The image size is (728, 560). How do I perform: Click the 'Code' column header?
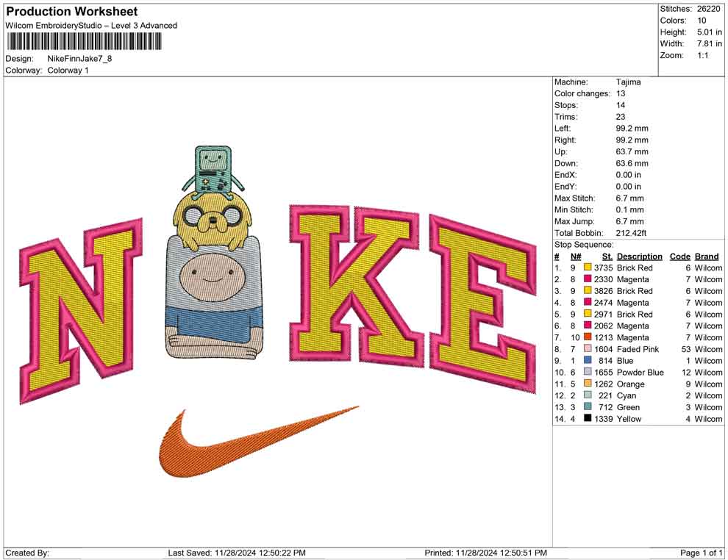(679, 256)
